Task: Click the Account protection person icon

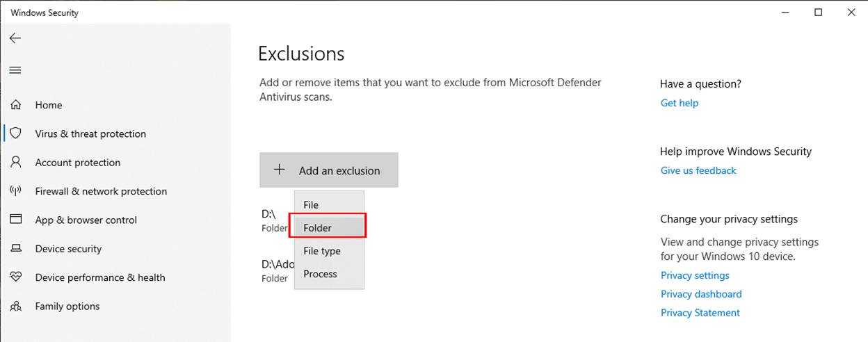Action: tap(15, 162)
